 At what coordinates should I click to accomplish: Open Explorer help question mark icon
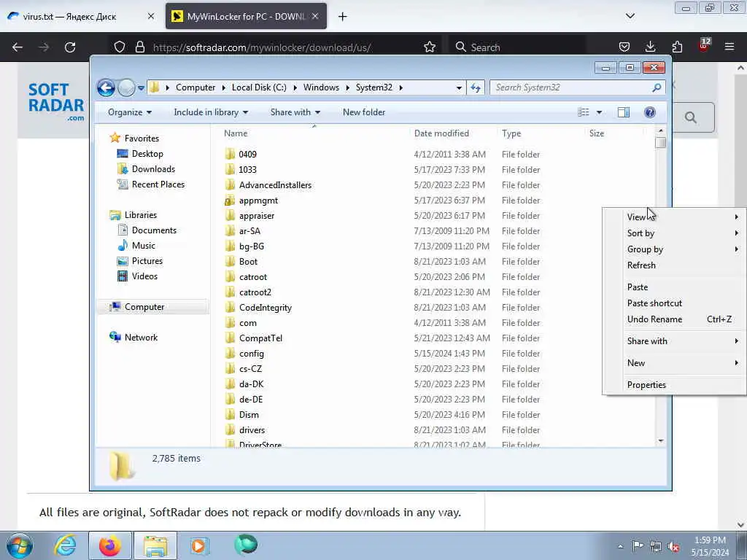(x=650, y=112)
